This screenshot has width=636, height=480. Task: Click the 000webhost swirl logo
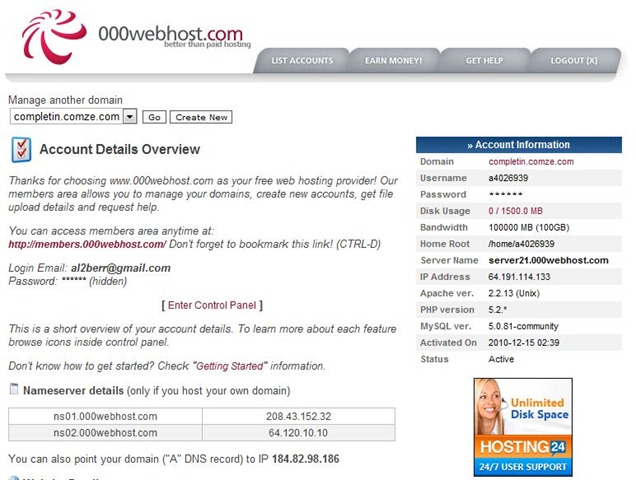54,37
